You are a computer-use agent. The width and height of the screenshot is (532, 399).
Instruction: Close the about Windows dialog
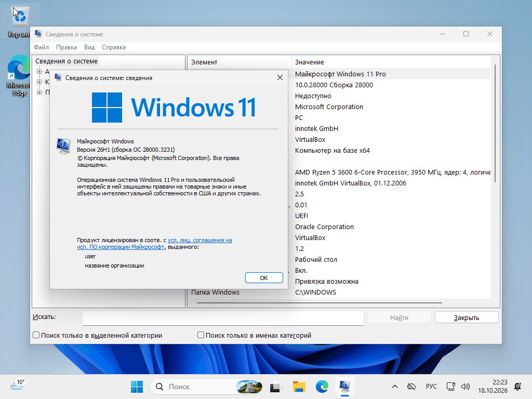280,78
